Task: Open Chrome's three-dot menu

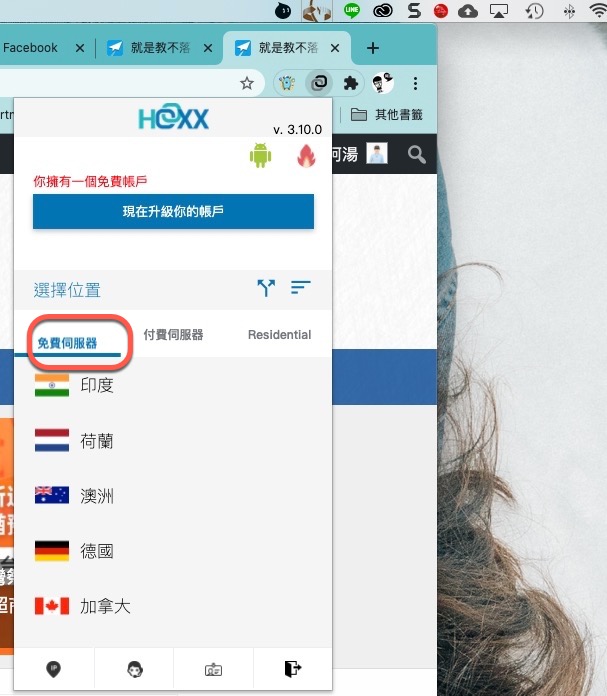Action: click(415, 83)
